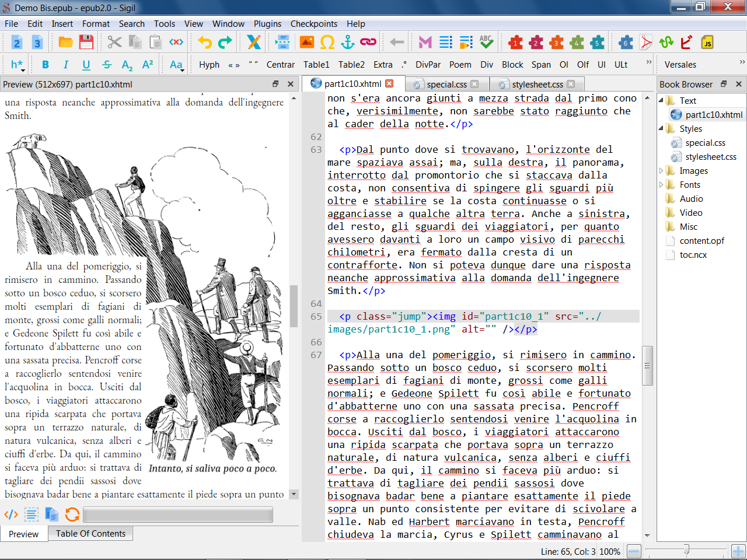Click the Paste clipboard icon

[x=155, y=42]
